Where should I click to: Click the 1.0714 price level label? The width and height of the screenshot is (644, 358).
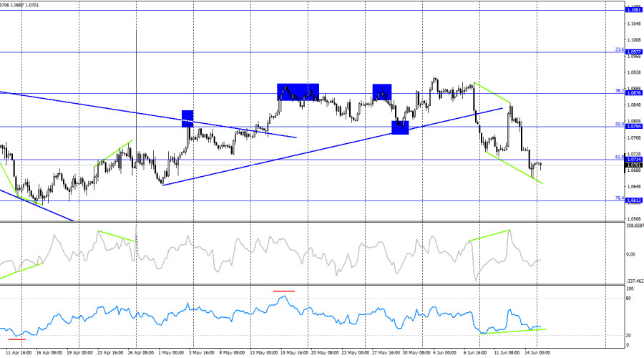[633, 160]
